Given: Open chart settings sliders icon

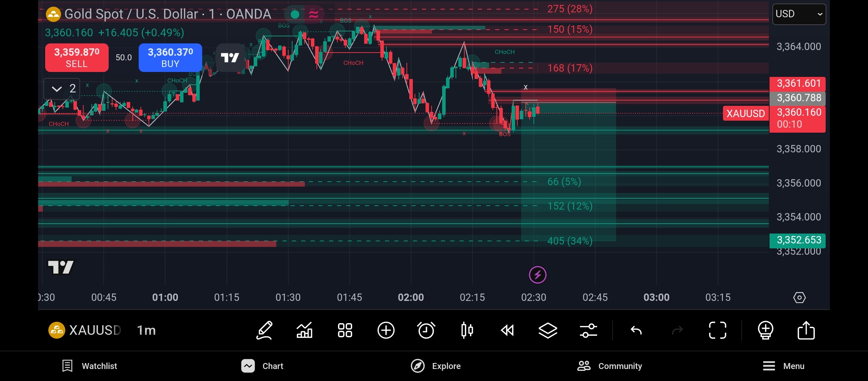Looking at the screenshot, I should 588,331.
